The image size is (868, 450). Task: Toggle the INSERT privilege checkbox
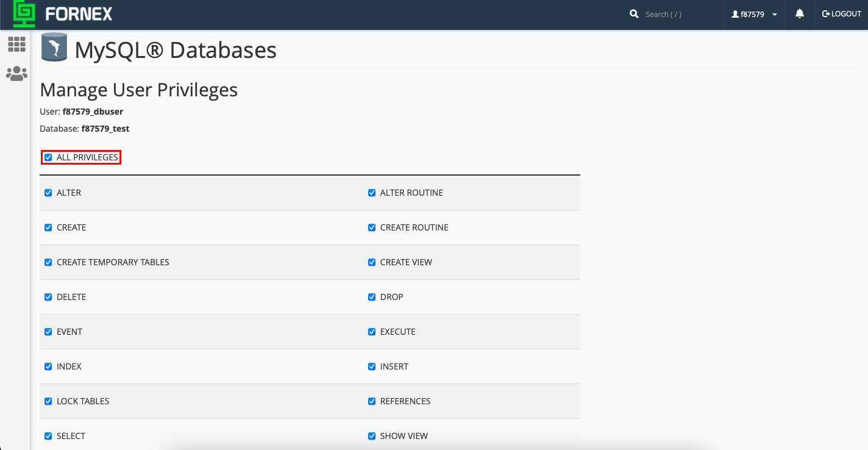(x=372, y=366)
